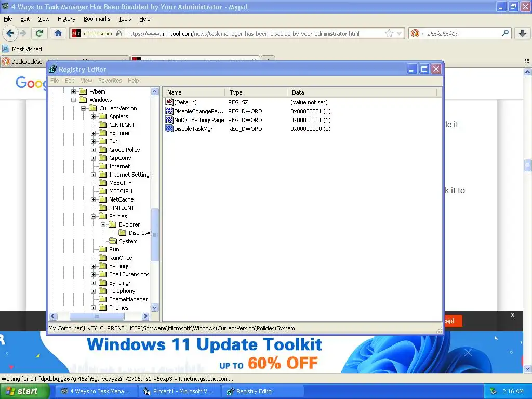Click the tree pane scroll down arrow

tap(155, 308)
